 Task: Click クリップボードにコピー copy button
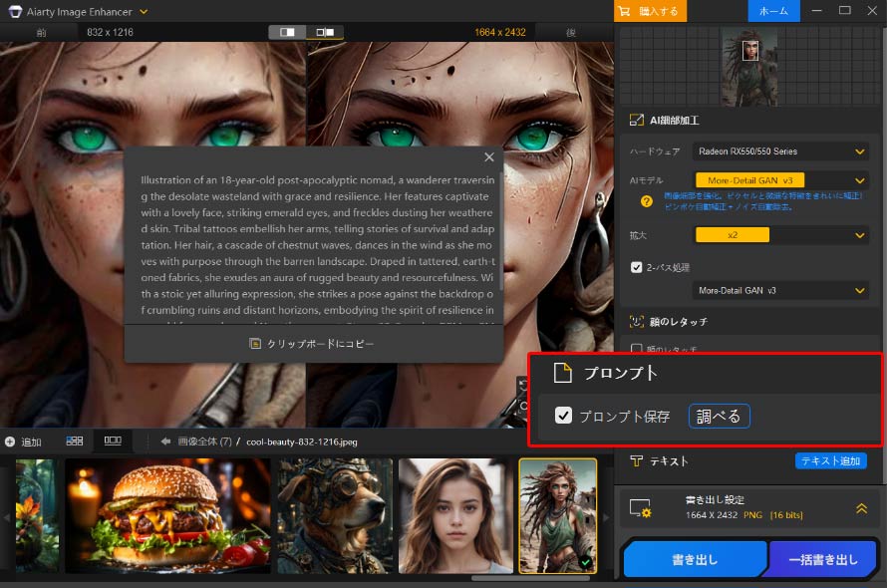(312, 344)
